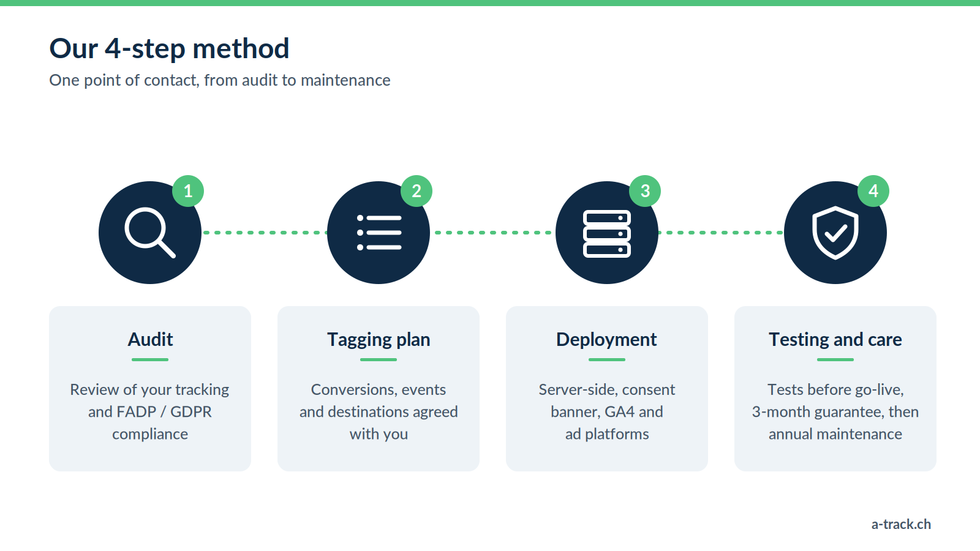Click the 'Our 4-step method' title

click(x=169, y=48)
